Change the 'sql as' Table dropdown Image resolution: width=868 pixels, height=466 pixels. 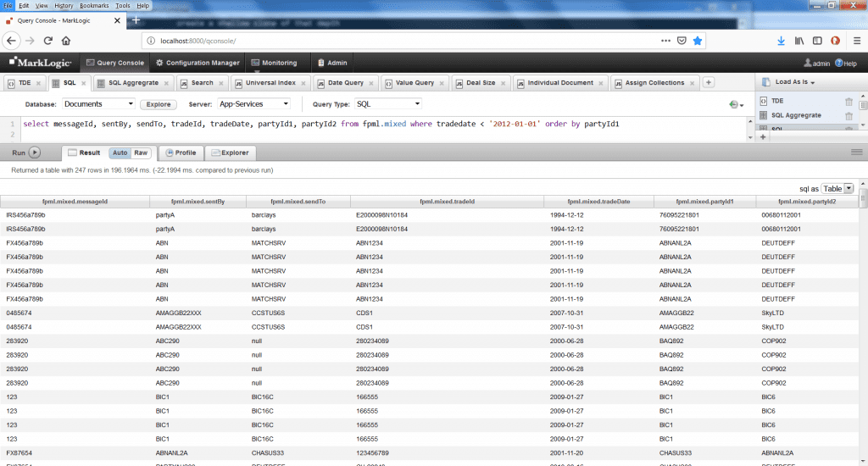pos(837,188)
